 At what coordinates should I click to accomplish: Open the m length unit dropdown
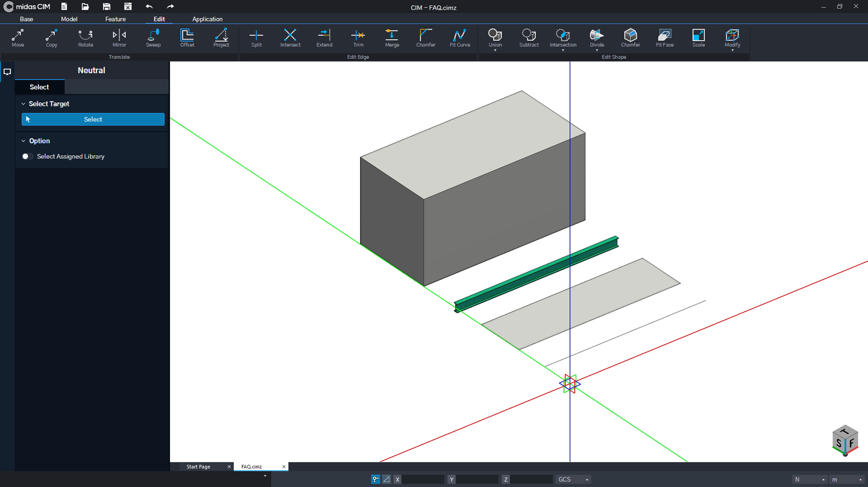pos(846,479)
